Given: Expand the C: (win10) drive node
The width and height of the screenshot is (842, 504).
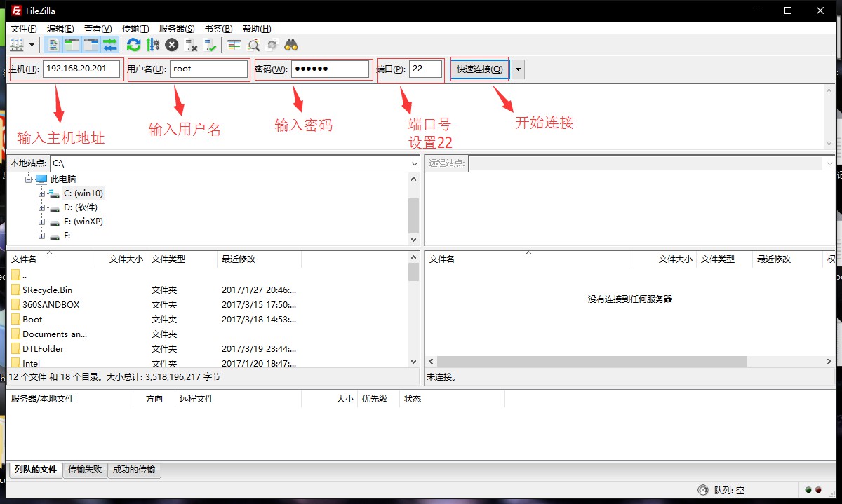Looking at the screenshot, I should 42,193.
